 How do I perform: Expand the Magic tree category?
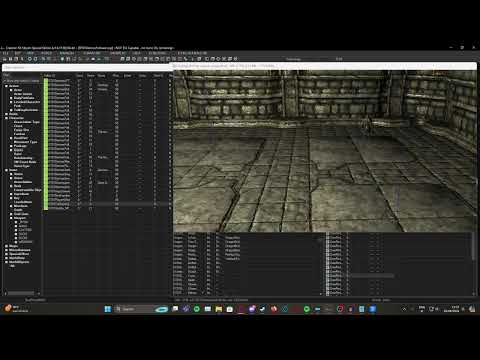coord(6,246)
